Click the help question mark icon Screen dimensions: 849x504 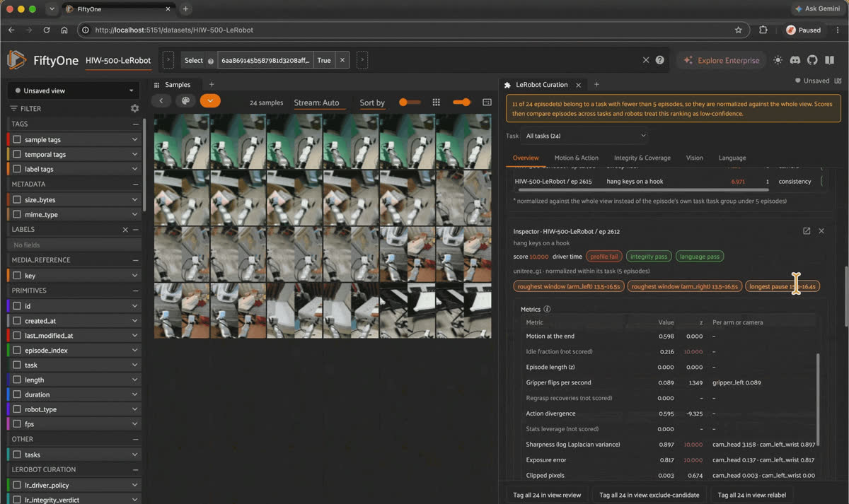[x=660, y=60]
